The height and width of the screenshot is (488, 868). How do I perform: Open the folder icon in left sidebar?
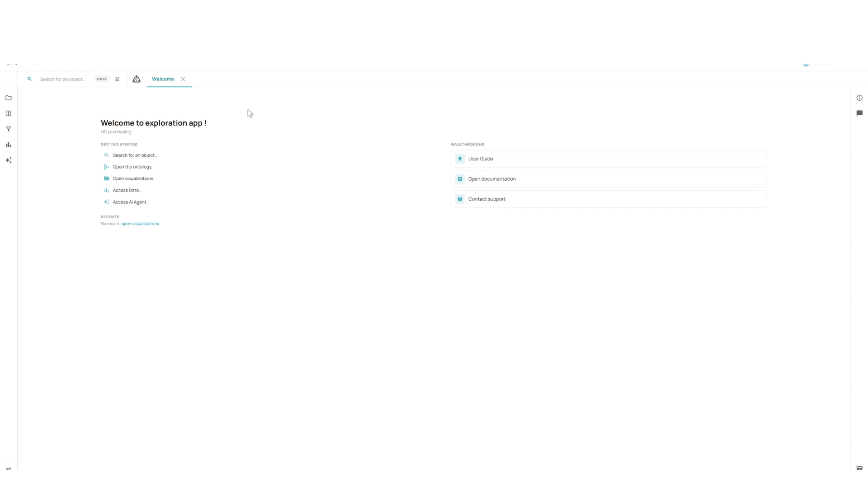9,98
